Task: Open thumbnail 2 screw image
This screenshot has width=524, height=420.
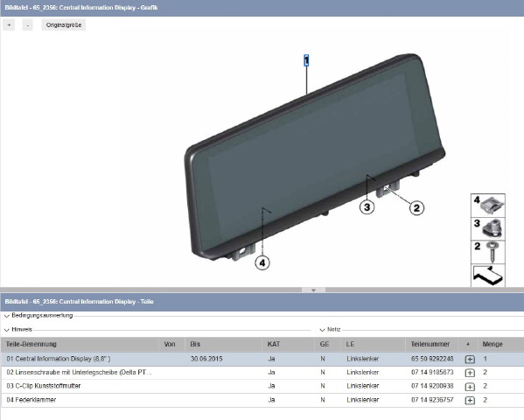Action: tap(488, 252)
